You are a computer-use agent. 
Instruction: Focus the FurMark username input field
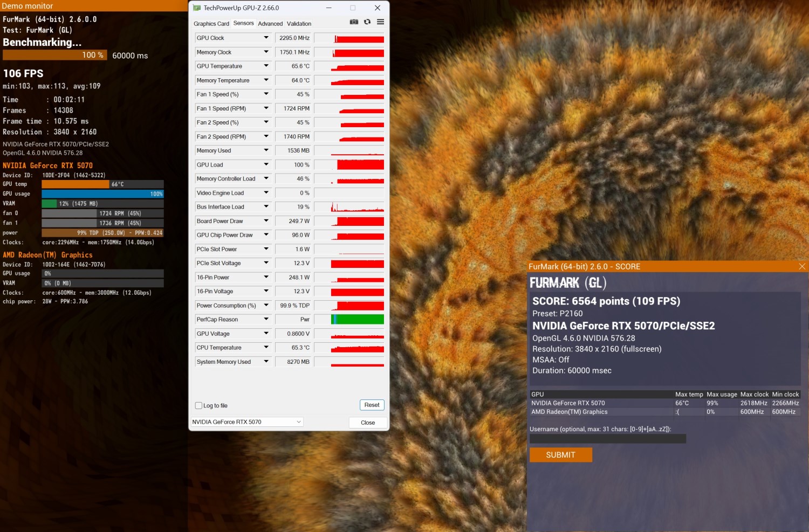[x=608, y=439]
